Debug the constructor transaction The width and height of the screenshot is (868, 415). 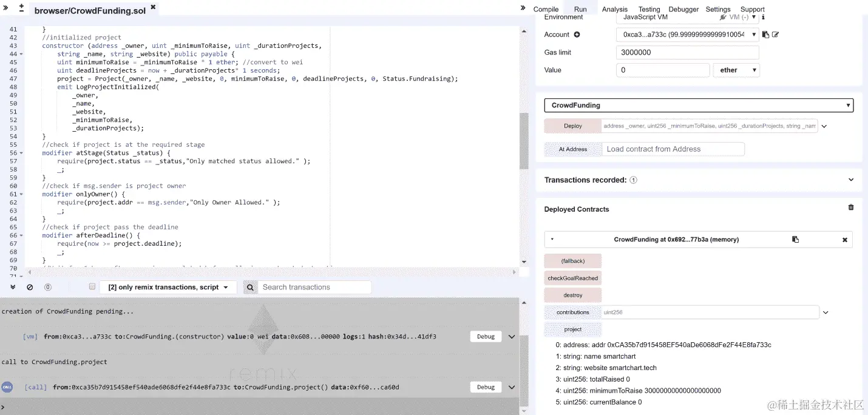tap(486, 337)
